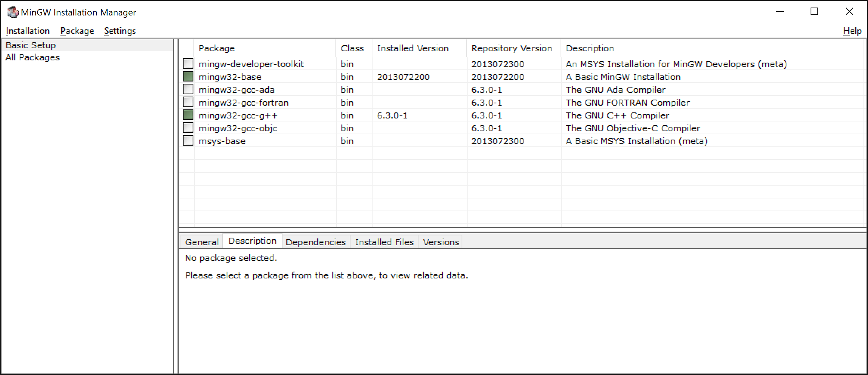Click repository version 6.3.0-1 of mingw32-gcc-fortran

point(487,103)
